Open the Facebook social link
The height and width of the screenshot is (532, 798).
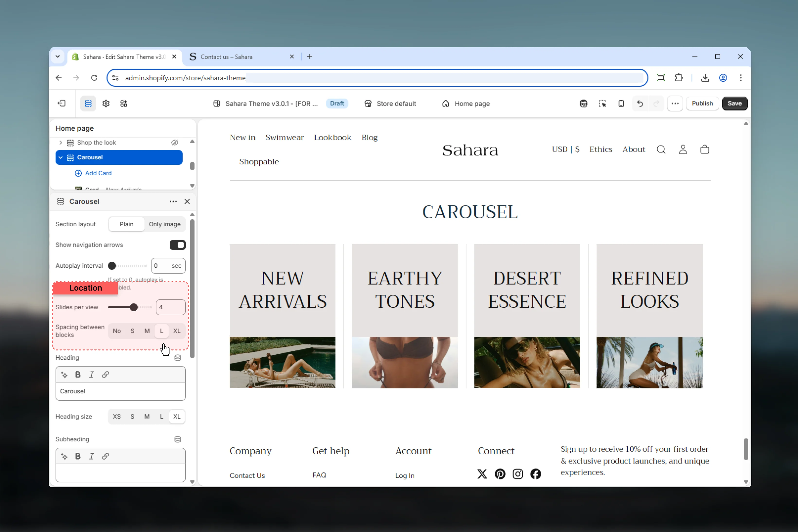535,474
